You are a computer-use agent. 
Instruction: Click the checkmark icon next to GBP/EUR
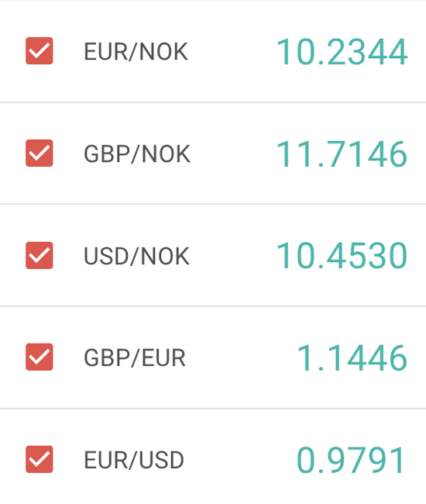(40, 357)
